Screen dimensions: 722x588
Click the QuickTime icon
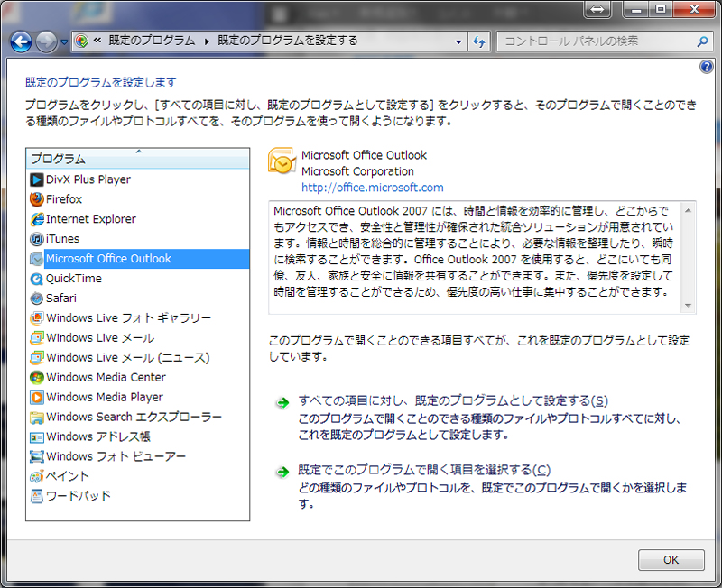pos(36,279)
